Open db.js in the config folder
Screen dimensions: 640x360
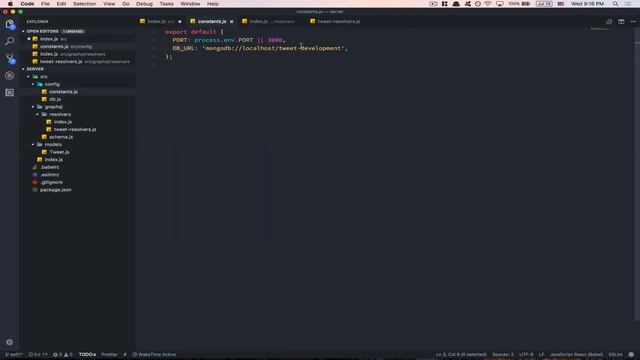point(55,99)
